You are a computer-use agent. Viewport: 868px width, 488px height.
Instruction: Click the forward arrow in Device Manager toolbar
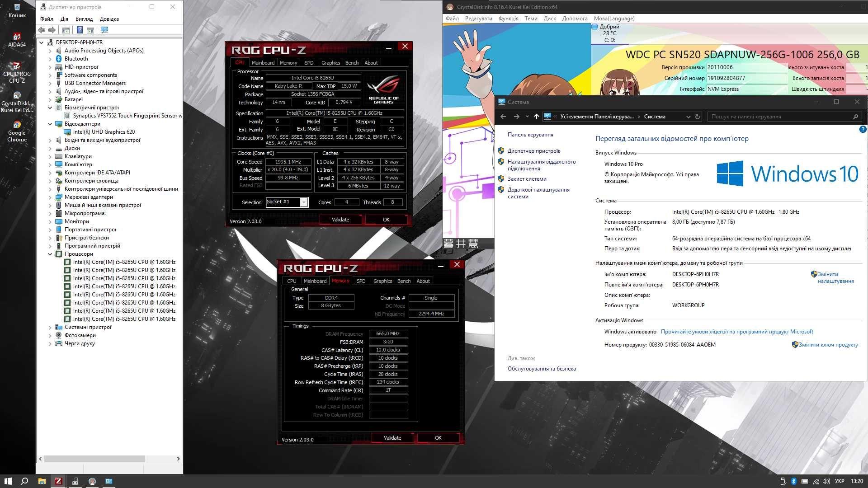[x=52, y=30]
